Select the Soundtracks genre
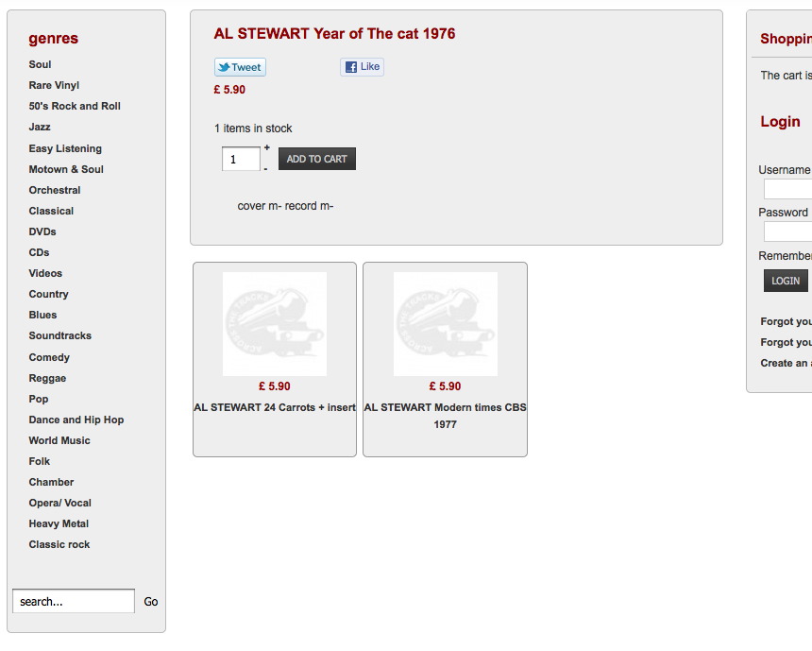This screenshot has width=812, height=651. tap(60, 335)
